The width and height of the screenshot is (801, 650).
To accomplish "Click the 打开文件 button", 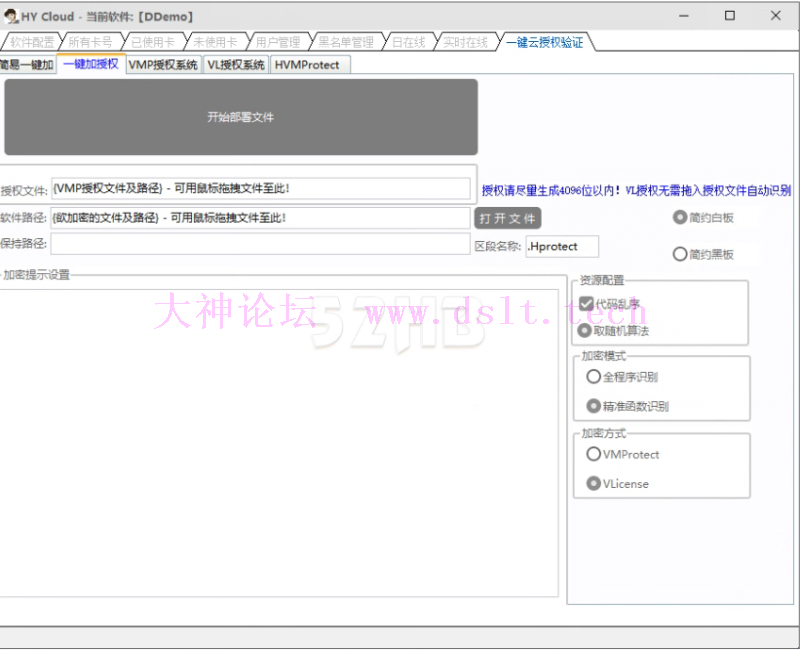I will [x=507, y=218].
